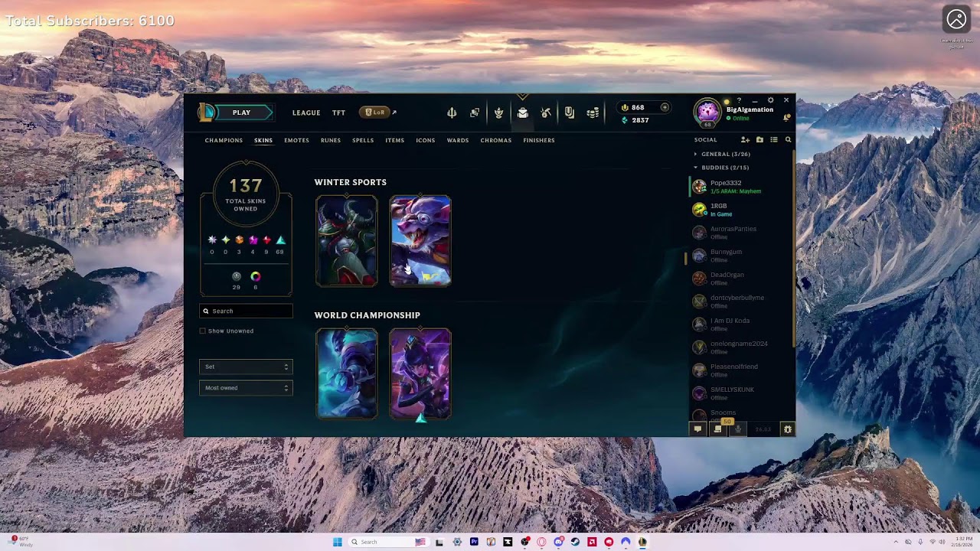Click the Skins tab label

coord(263,140)
